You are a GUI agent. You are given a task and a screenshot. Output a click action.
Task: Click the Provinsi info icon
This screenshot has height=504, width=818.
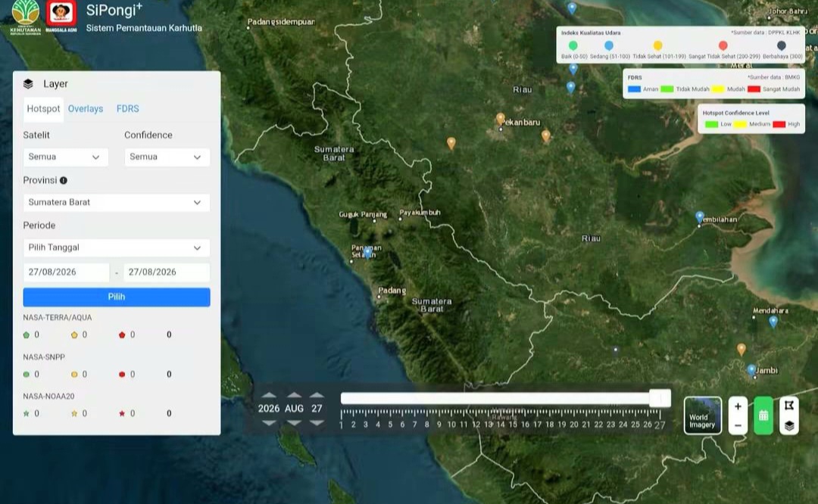(64, 180)
